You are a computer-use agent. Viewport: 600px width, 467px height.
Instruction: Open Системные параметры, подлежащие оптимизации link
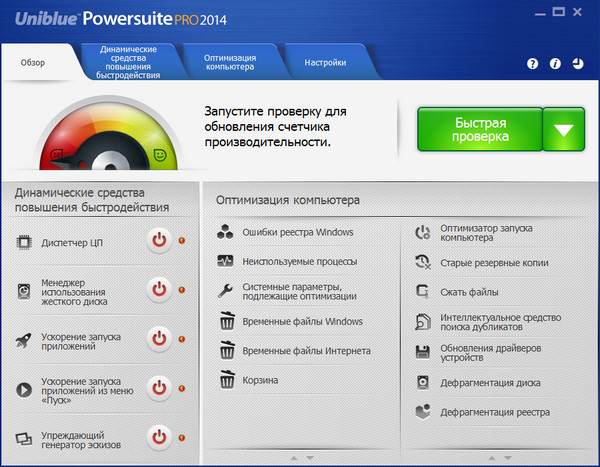pos(299,291)
